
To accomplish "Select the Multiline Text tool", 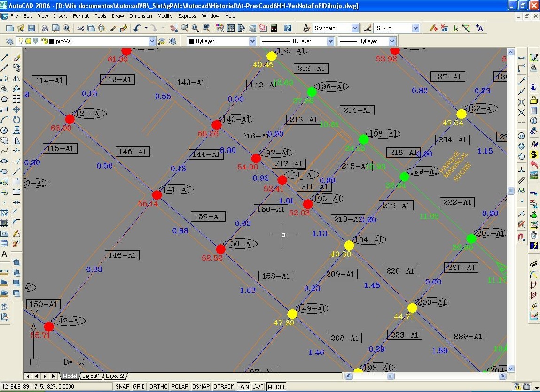I will pos(4,254).
